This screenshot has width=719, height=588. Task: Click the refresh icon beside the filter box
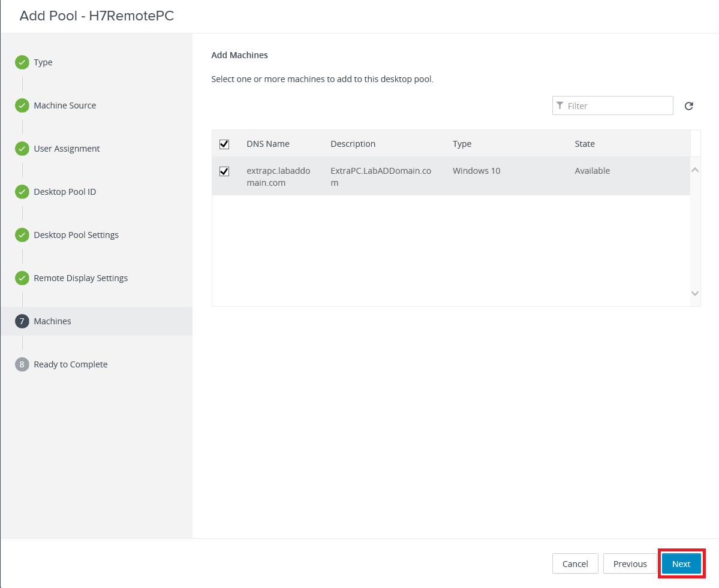[689, 106]
